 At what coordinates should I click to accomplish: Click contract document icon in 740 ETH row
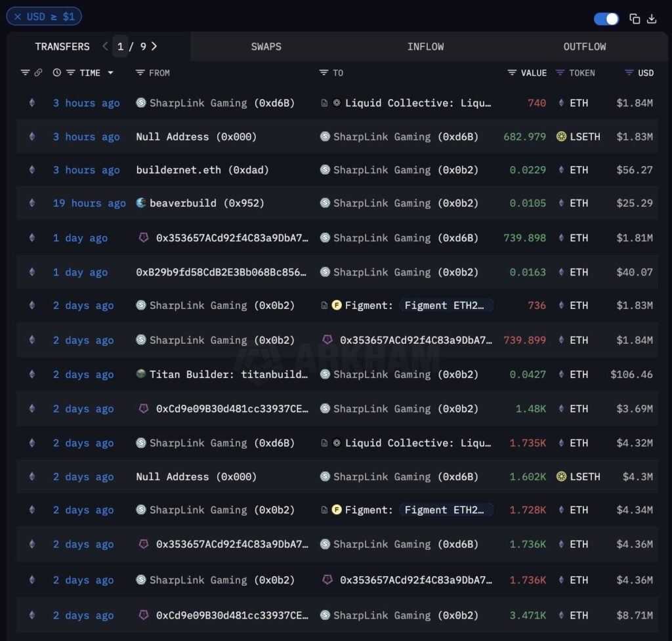click(324, 103)
